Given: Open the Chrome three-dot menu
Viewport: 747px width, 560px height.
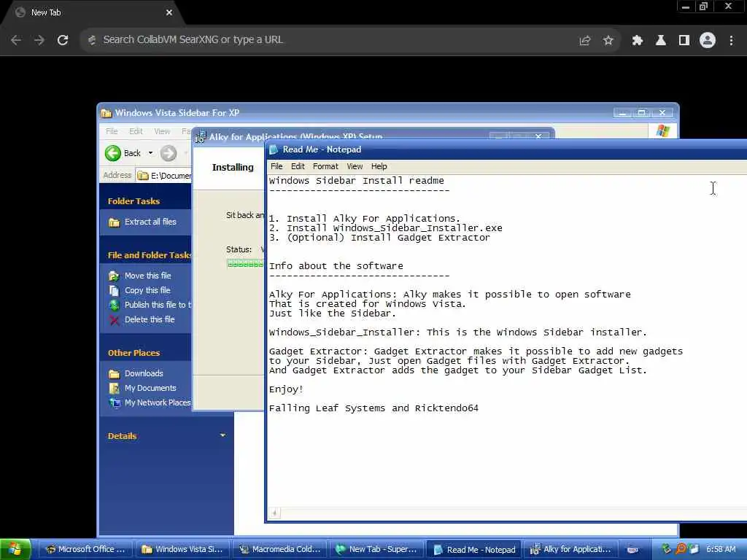Looking at the screenshot, I should coord(731,41).
